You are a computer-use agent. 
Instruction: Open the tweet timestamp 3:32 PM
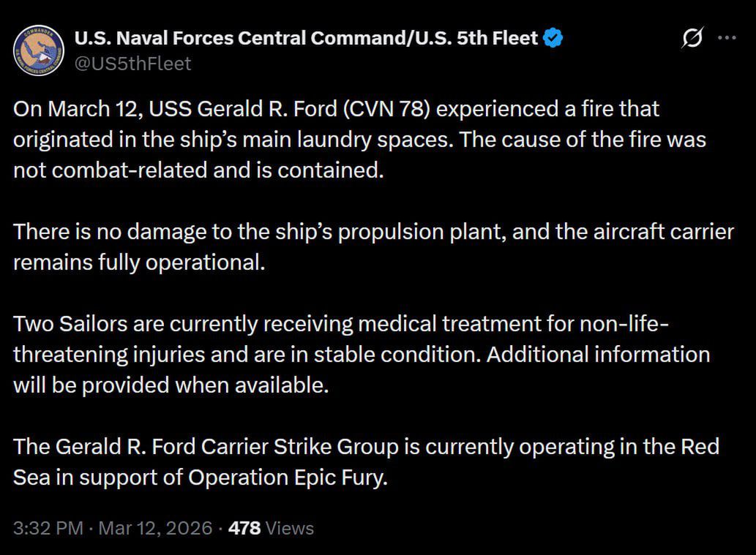(x=47, y=527)
